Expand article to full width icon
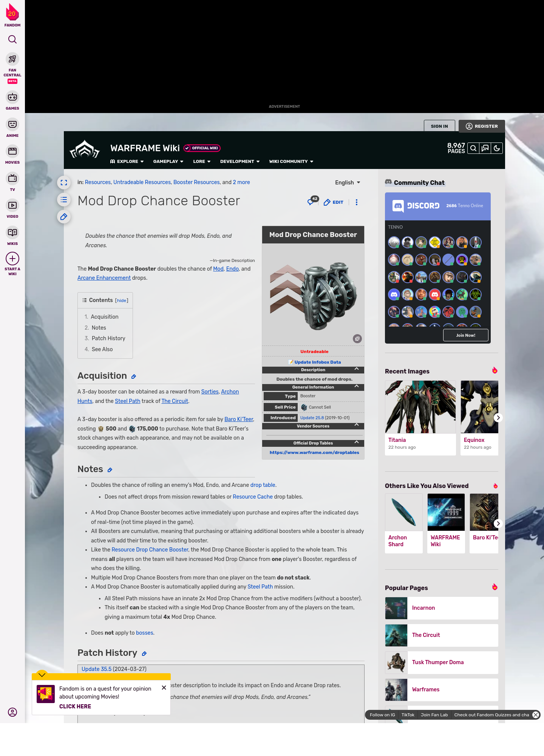Screen dimensions: 544x756 coord(64,183)
